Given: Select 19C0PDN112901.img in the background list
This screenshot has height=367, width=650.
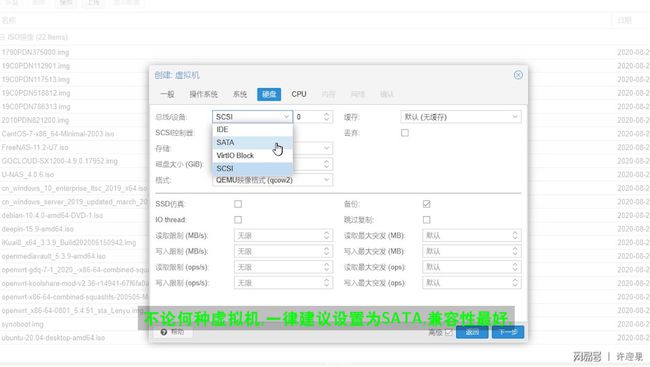Looking at the screenshot, I should point(36,66).
